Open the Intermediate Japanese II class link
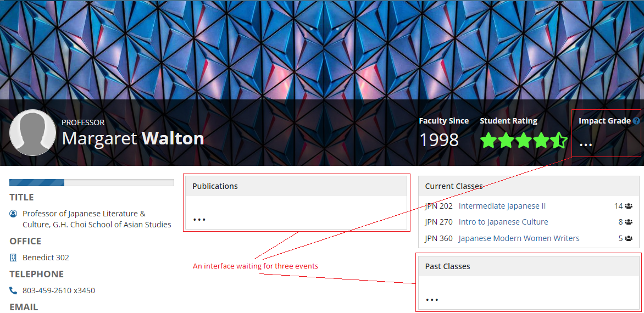This screenshot has width=644, height=313. tap(502, 206)
